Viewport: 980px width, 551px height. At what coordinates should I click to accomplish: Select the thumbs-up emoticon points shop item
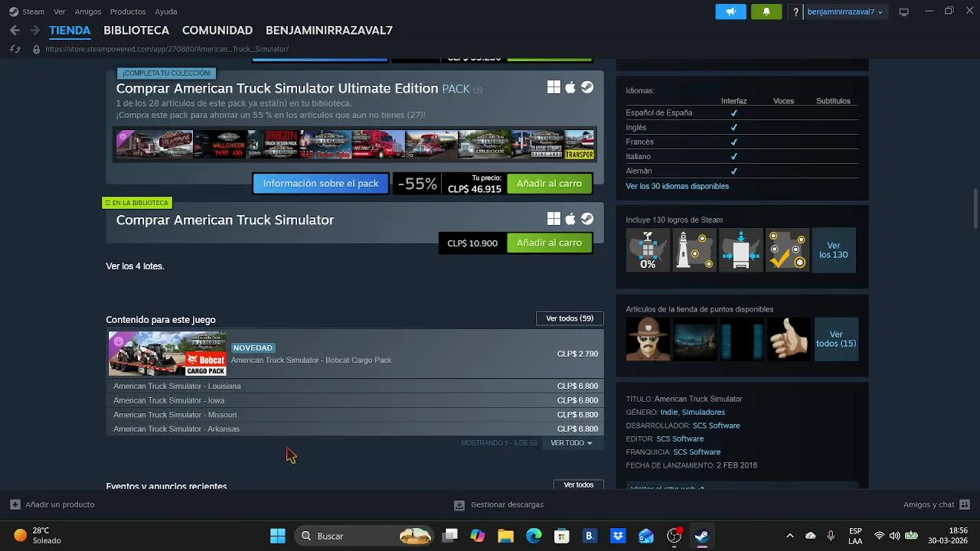pyautogui.click(x=789, y=339)
